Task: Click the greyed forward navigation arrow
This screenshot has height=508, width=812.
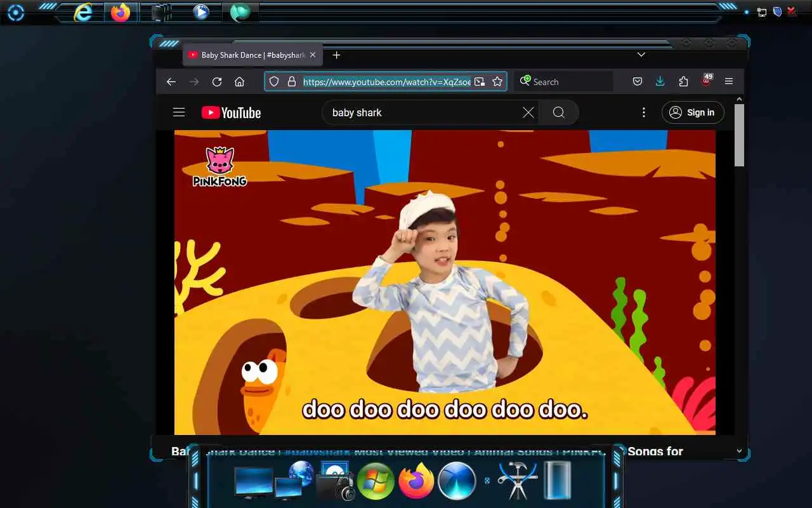Action: tap(194, 81)
